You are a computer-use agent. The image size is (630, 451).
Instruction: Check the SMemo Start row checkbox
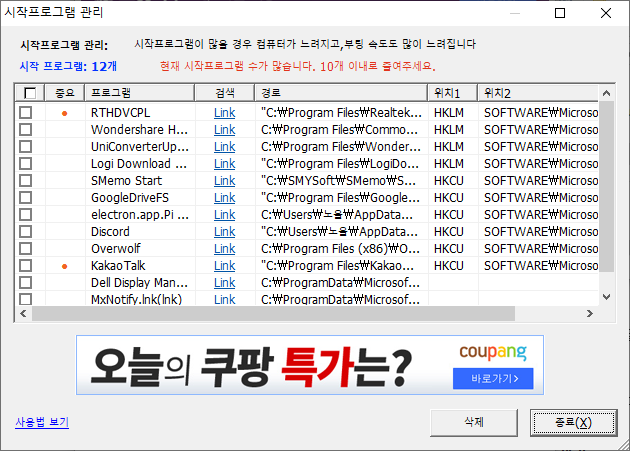click(x=26, y=180)
